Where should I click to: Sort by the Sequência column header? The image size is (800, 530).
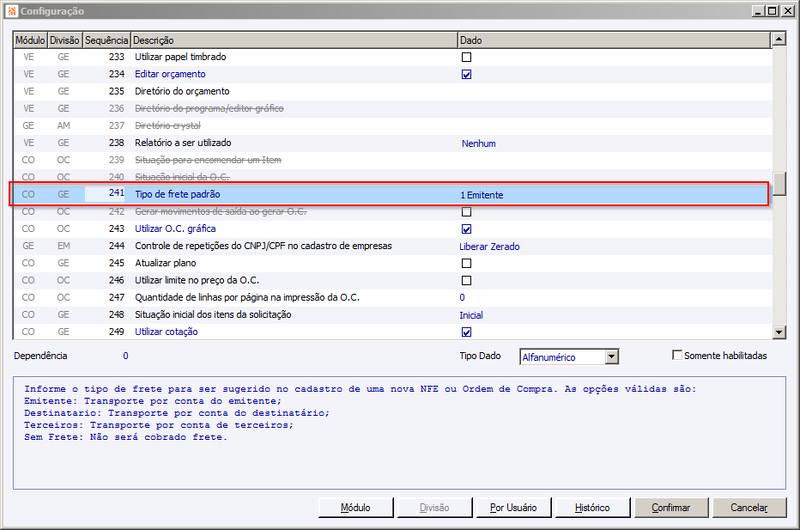(106, 40)
